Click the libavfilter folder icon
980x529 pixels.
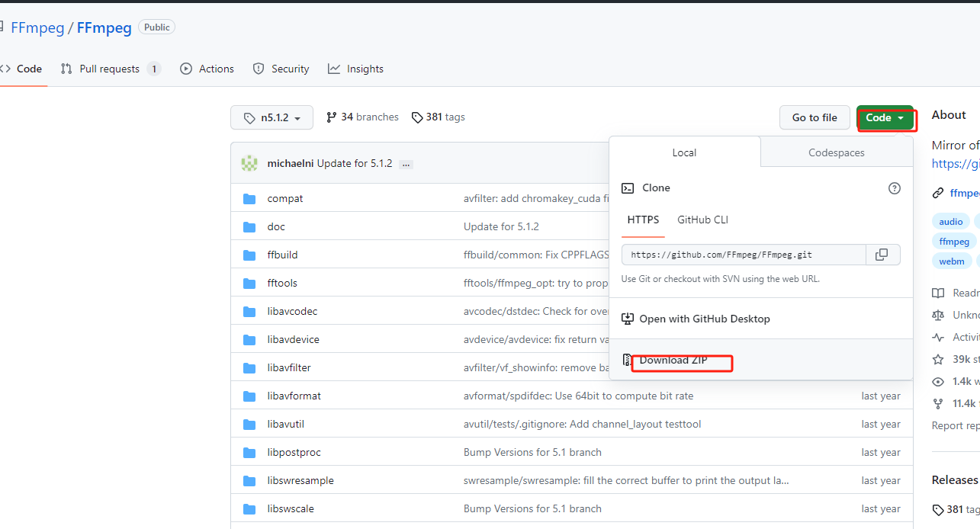tap(249, 367)
